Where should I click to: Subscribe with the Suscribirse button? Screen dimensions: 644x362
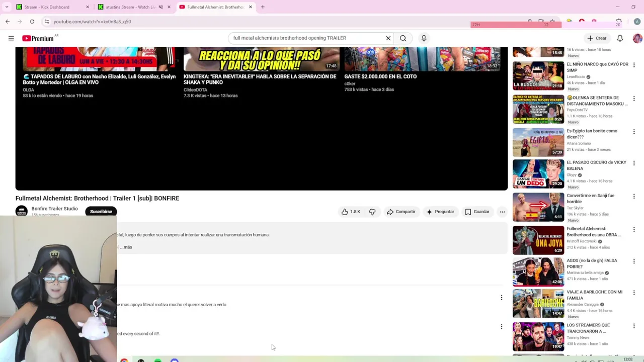(x=101, y=212)
